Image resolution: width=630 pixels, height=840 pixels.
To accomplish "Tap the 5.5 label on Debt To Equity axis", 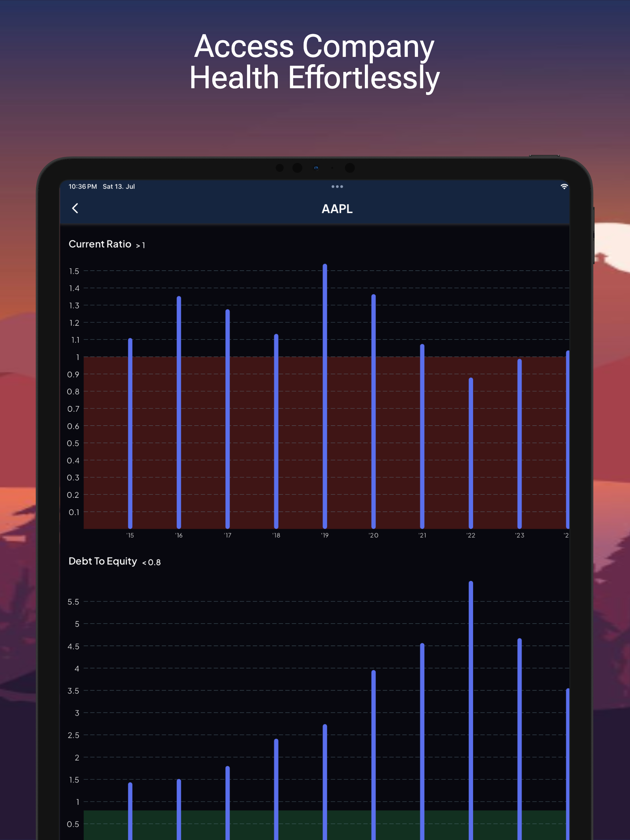I will pyautogui.click(x=73, y=602).
